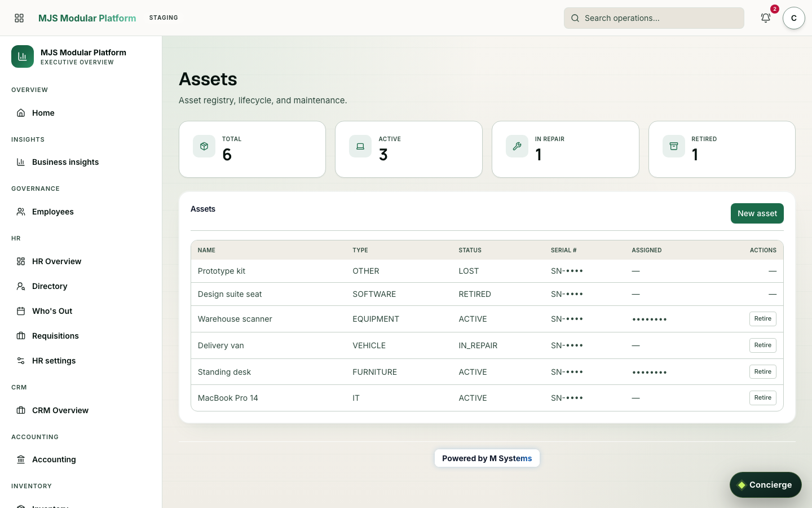Image resolution: width=812 pixels, height=508 pixels.
Task: Open Employees in Governance section
Action: click(81, 212)
